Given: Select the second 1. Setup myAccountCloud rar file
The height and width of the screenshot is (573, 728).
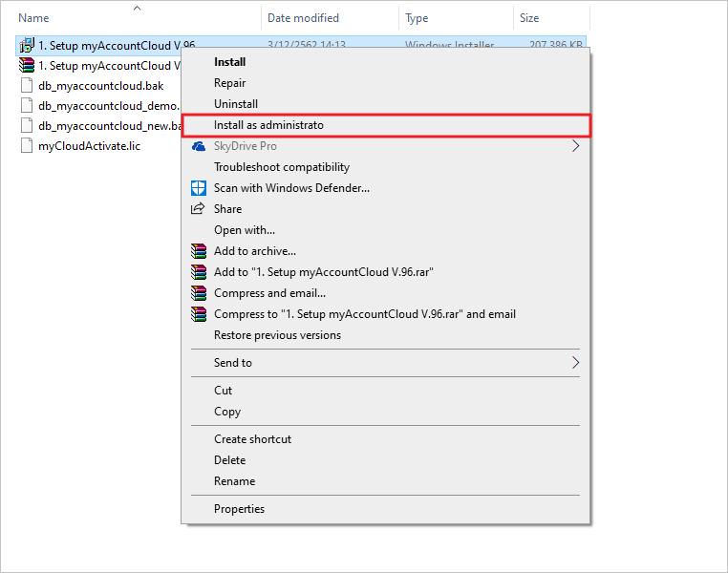Looking at the screenshot, I should [110, 66].
